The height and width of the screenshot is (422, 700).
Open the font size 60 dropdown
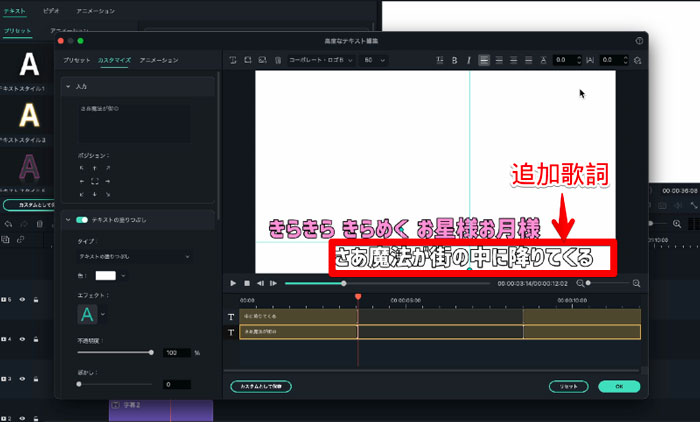375,61
